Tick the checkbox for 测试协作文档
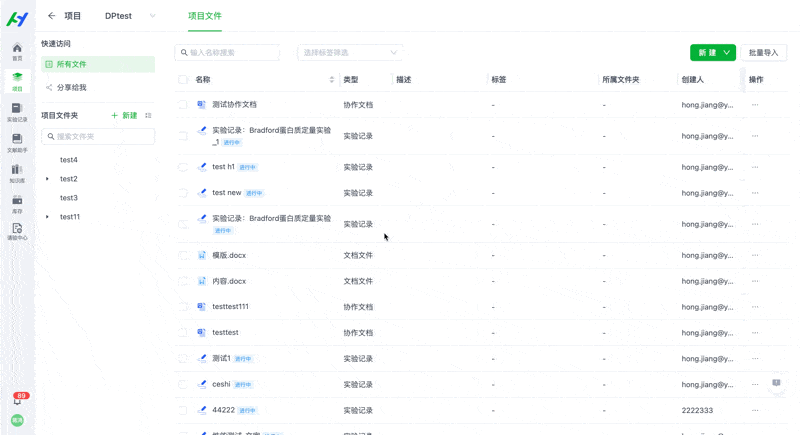 183,105
